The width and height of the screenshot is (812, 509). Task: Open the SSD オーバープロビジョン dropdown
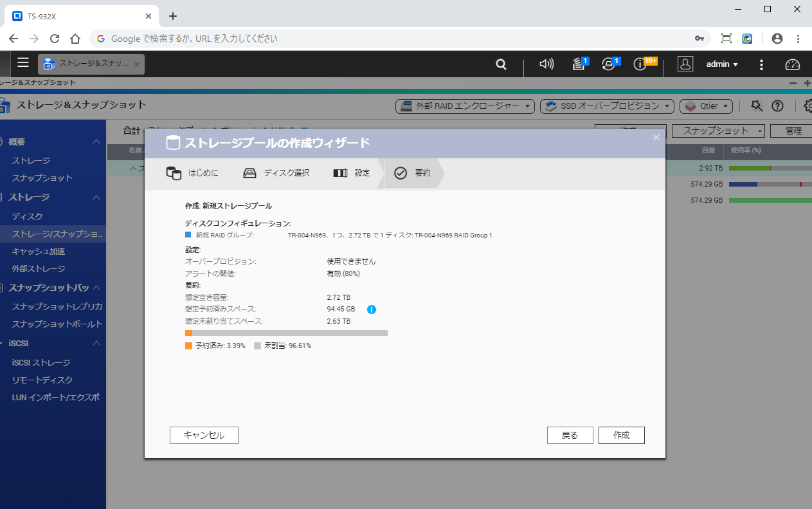coord(607,106)
